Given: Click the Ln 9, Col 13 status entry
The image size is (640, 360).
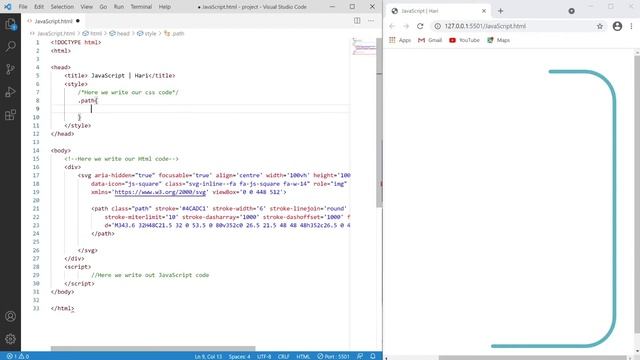Looking at the screenshot, I should point(208,356).
